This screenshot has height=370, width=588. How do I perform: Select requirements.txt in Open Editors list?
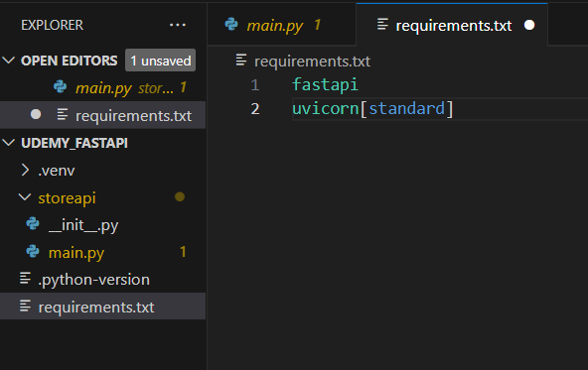[102, 115]
